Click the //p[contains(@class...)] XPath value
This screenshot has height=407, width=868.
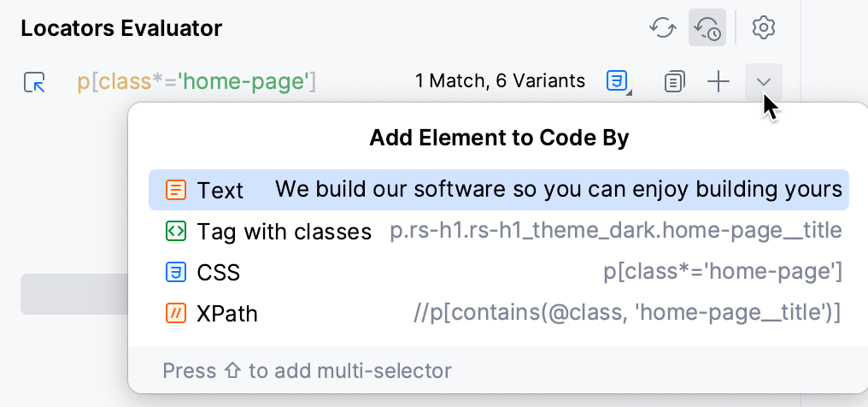click(x=627, y=313)
